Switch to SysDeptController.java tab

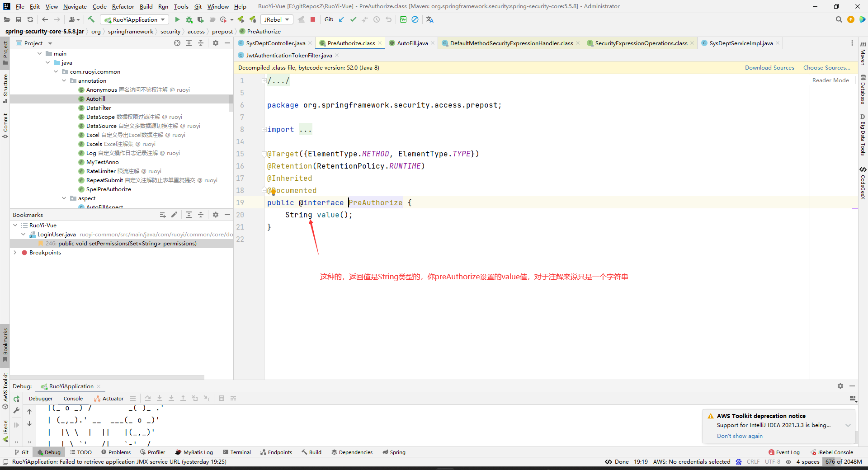pyautogui.click(x=275, y=43)
